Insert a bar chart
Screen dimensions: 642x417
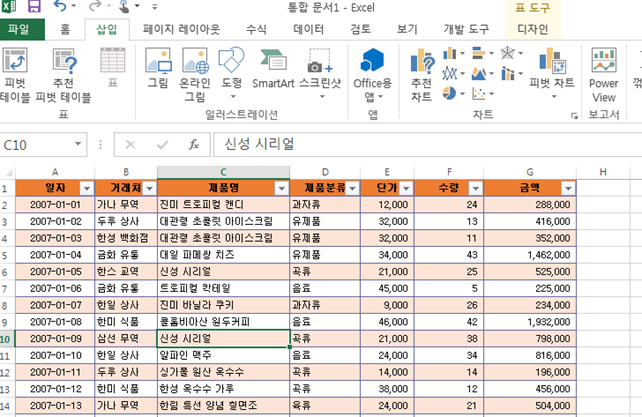(483, 53)
